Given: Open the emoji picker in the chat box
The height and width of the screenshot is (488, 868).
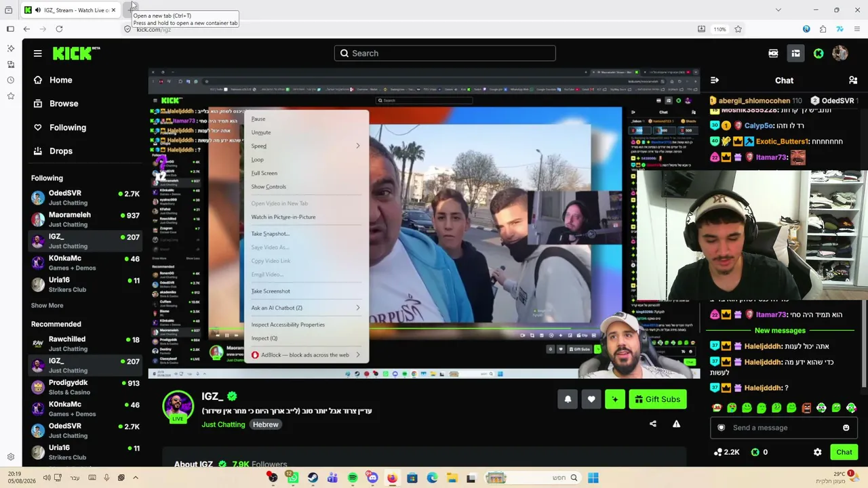Looking at the screenshot, I should [x=846, y=428].
